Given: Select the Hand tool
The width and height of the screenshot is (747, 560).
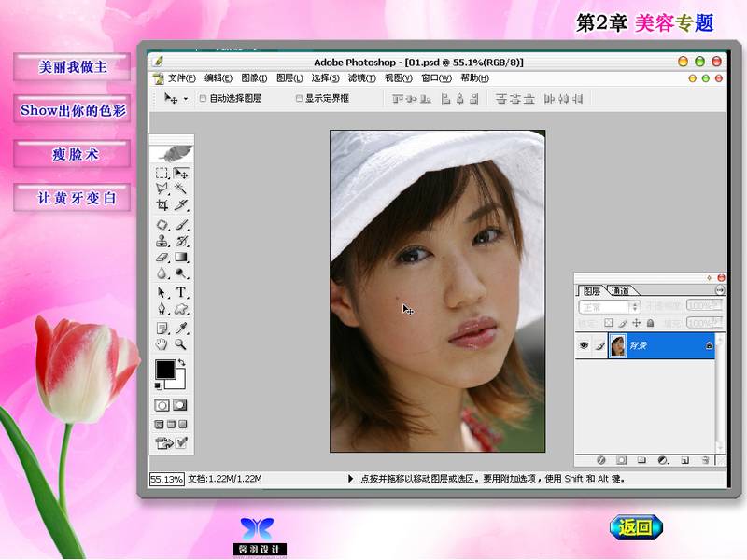Looking at the screenshot, I should [162, 343].
